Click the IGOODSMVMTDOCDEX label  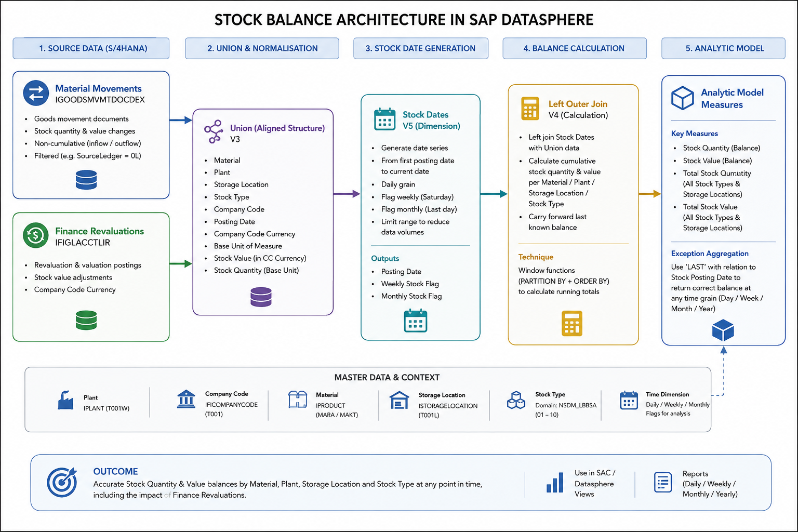tap(100, 100)
